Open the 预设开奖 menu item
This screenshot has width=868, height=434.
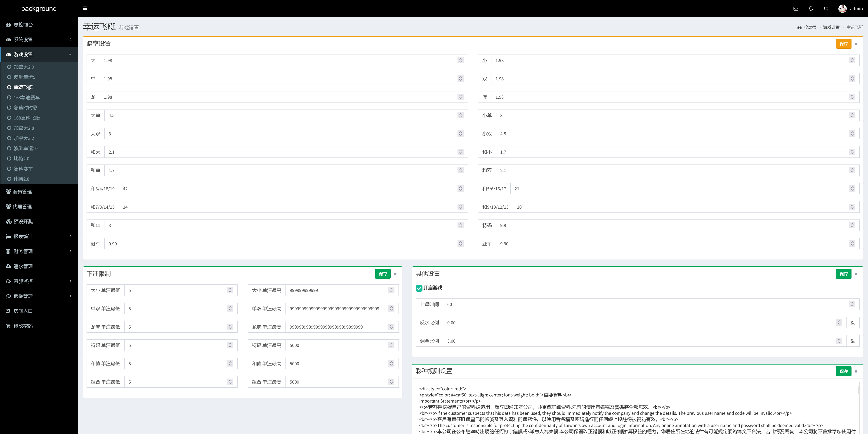pyautogui.click(x=23, y=222)
